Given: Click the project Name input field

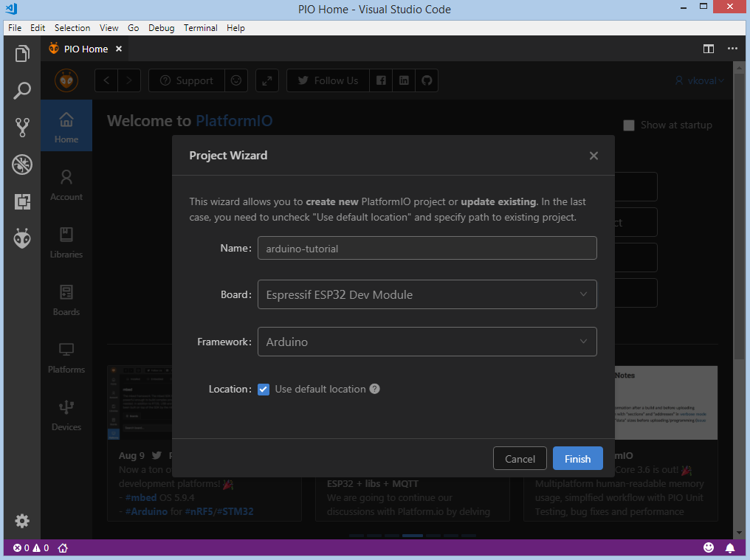Looking at the screenshot, I should point(427,249).
